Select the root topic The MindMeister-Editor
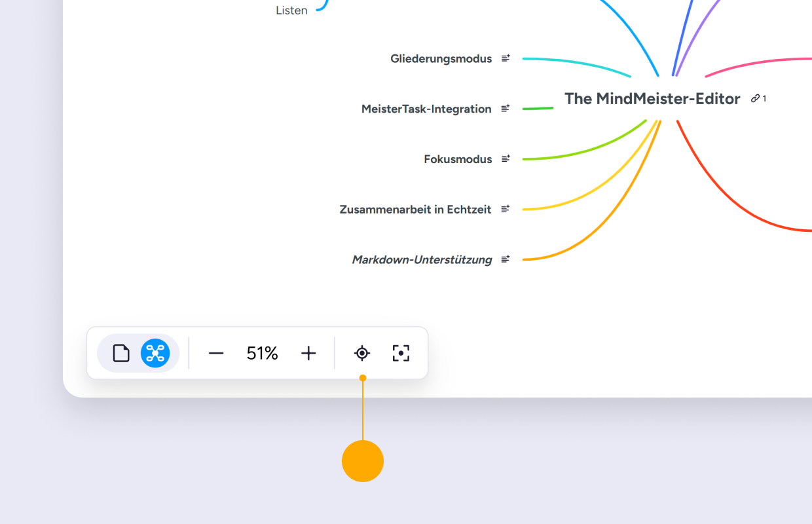The height and width of the screenshot is (524, 812). click(x=652, y=99)
